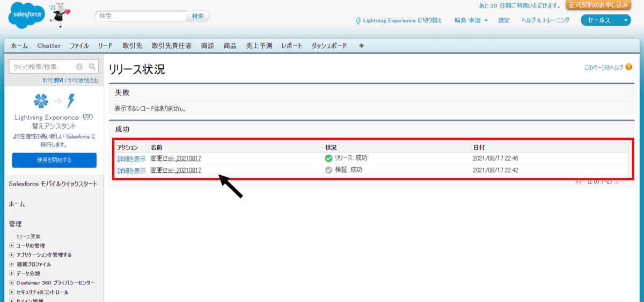
Task: Select the 取引先 tab
Action: tap(132, 46)
